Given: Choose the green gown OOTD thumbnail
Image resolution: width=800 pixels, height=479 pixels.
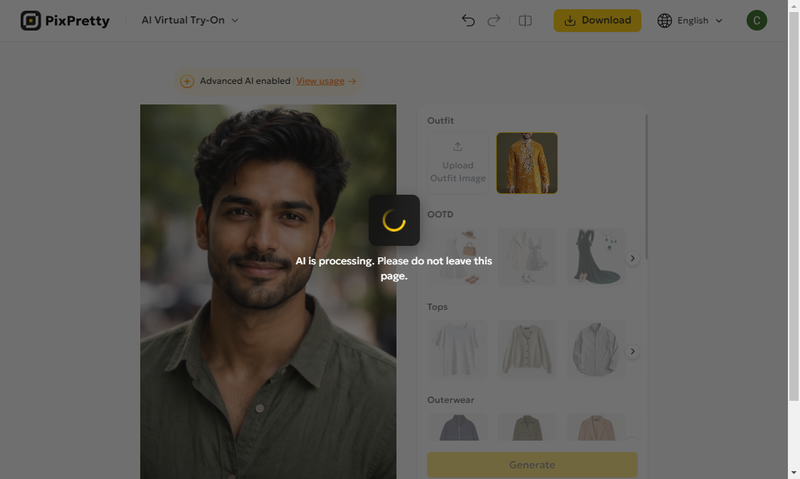Looking at the screenshot, I should pos(596,257).
